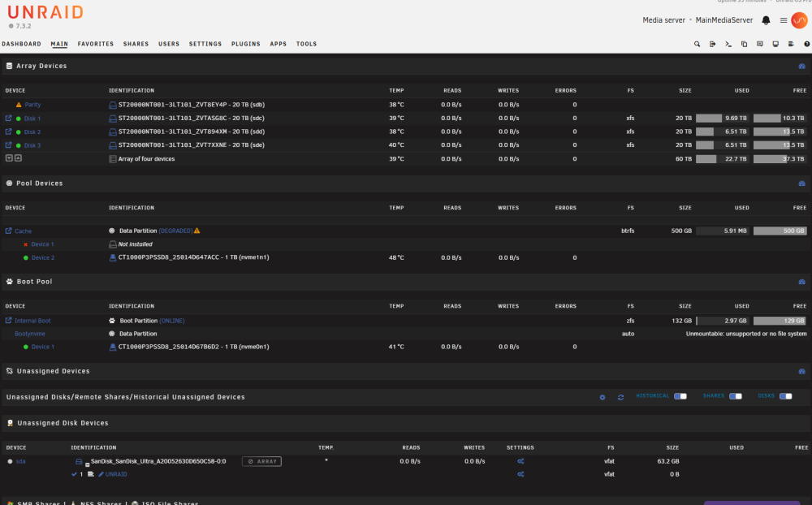Click the DEGRADED status of the Cache pool
This screenshot has width=812, height=505.
(x=175, y=231)
